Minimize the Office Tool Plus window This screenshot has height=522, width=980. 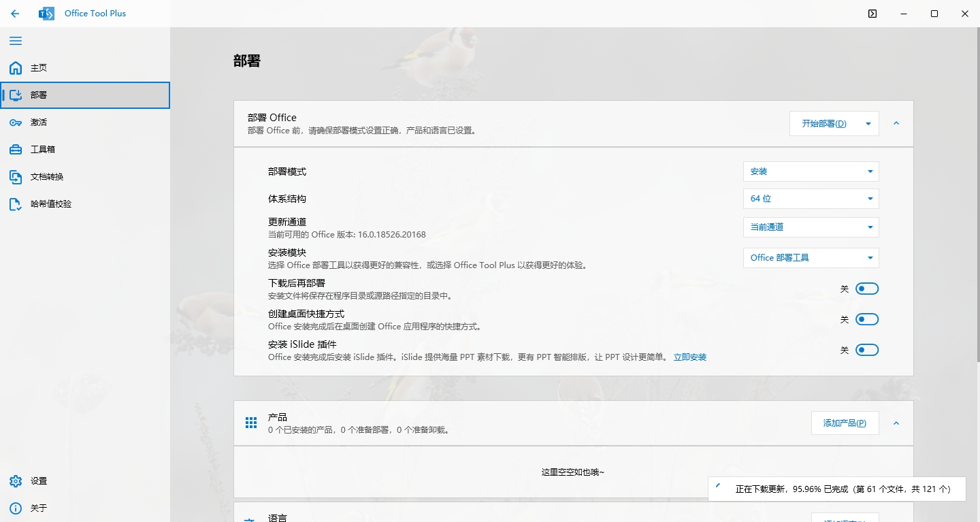(904, 14)
